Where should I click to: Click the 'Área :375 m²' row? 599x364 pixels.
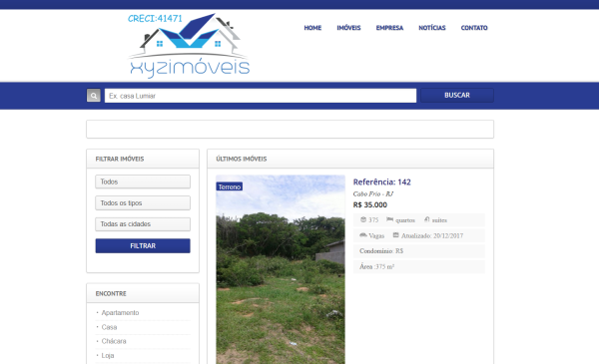[419, 266]
